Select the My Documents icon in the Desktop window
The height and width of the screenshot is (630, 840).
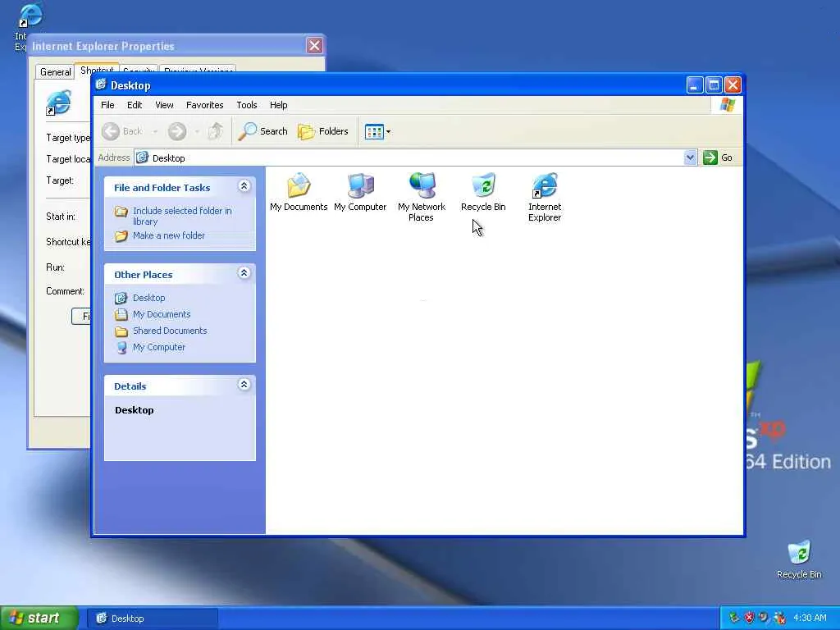point(299,192)
